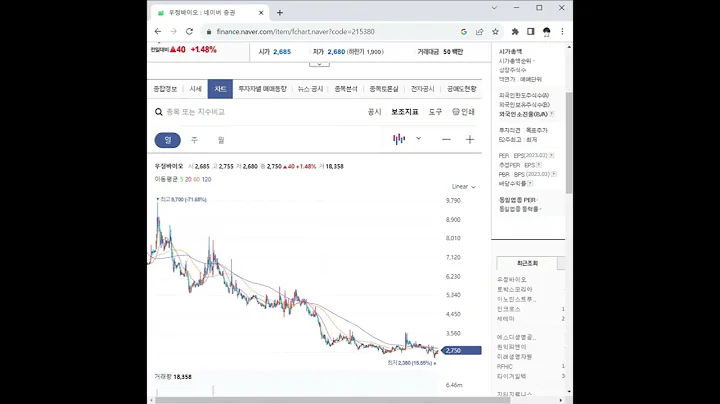Select the 월 monthly period button
This screenshot has height=404, width=720.
[x=221, y=140]
